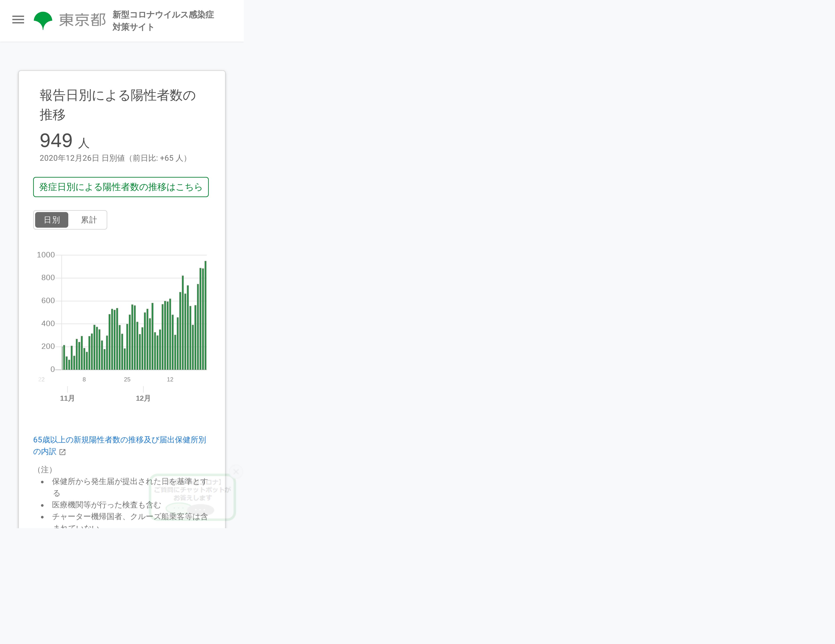This screenshot has height=644, width=835.
Task: Click the 8 date tick label
Action: (x=84, y=379)
